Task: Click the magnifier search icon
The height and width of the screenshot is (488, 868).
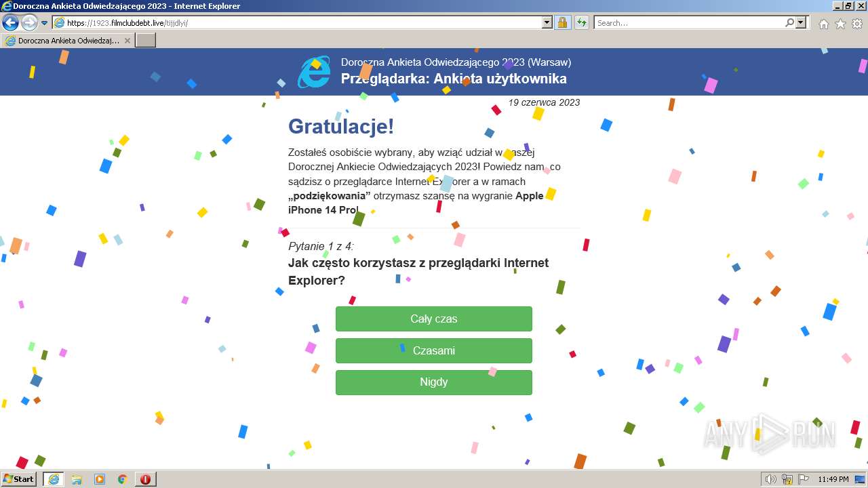Action: tap(789, 23)
